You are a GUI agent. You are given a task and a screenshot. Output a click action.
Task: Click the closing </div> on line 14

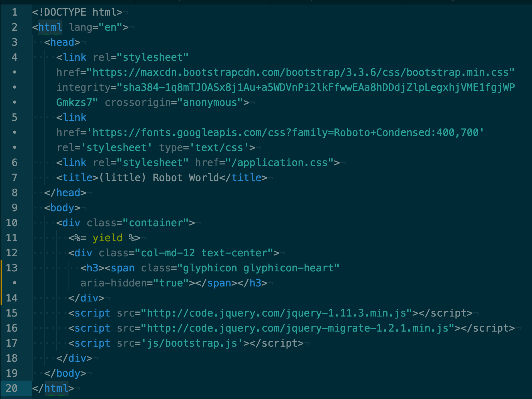click(86, 298)
